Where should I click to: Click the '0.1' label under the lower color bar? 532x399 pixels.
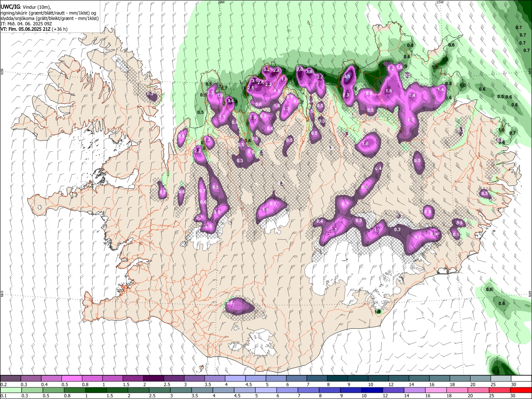[x=3, y=396]
